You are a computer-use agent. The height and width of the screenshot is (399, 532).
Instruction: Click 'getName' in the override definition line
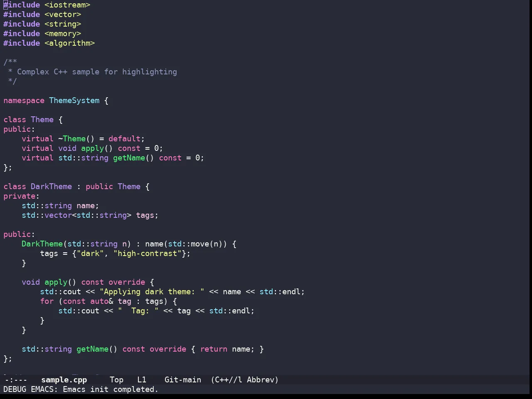(92, 349)
